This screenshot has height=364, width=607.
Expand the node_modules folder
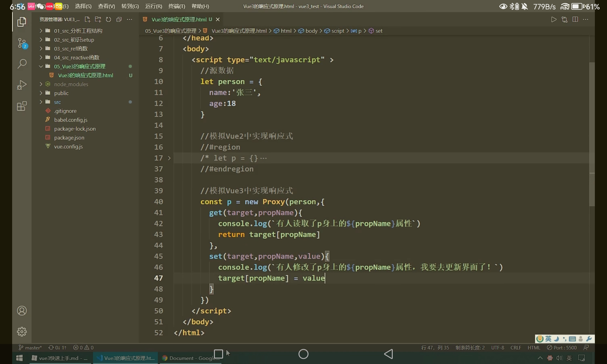[x=71, y=84]
